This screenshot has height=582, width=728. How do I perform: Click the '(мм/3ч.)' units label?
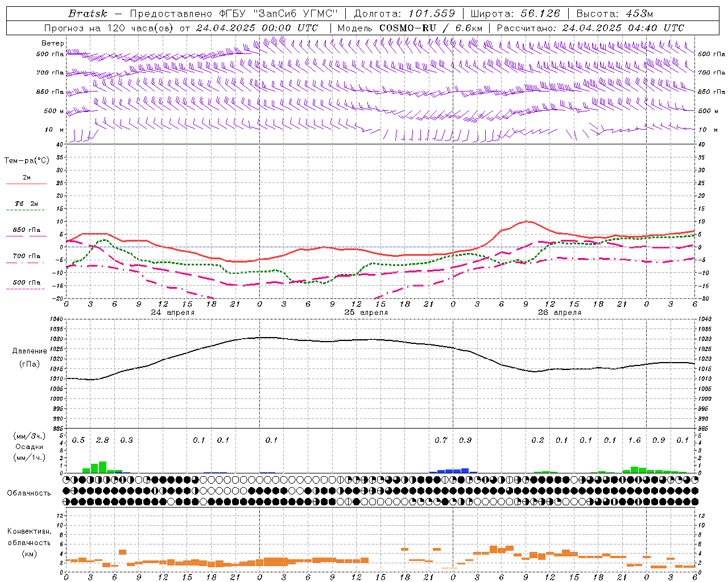click(30, 436)
